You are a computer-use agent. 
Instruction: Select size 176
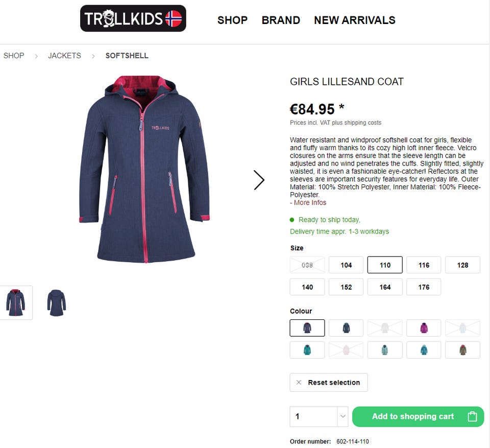pos(424,287)
